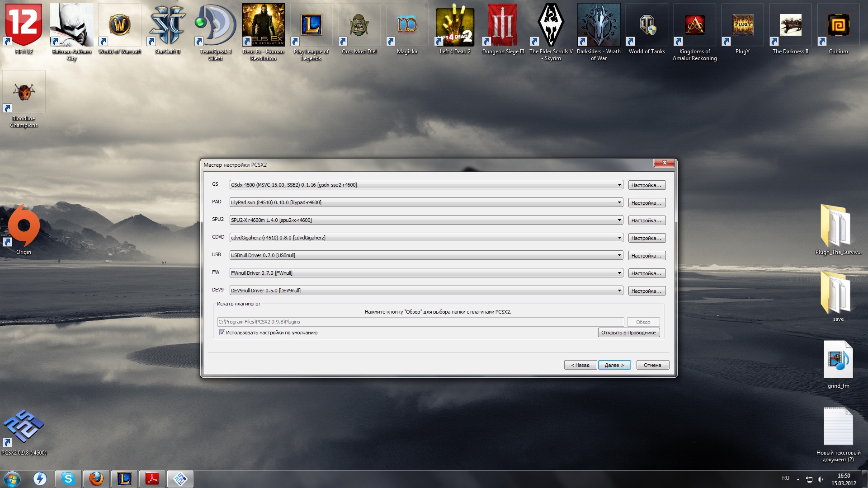
Task: Open the TeamSpeak 3 Client icon
Action: tap(215, 25)
